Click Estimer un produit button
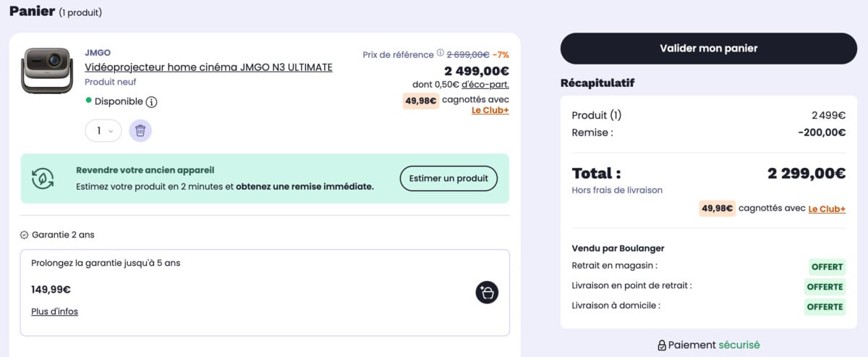The height and width of the screenshot is (357, 868). [x=448, y=178]
